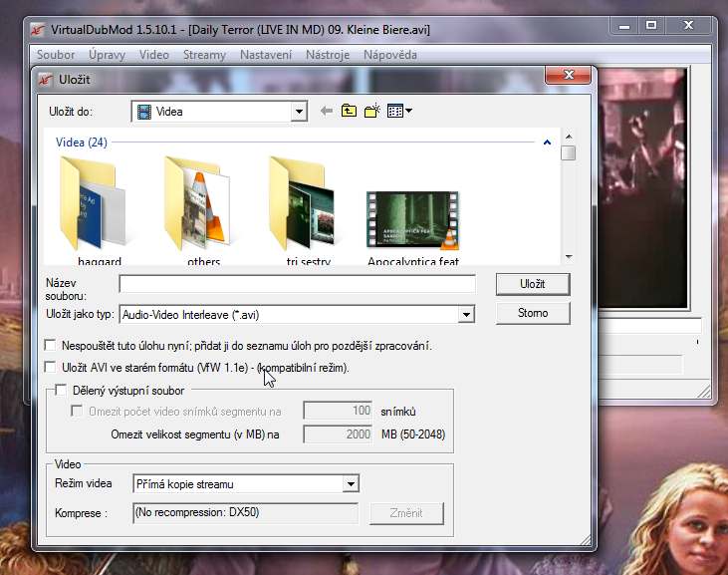Maximize the VirtualDubMod window
This screenshot has height=575, width=728.
tap(651, 25)
